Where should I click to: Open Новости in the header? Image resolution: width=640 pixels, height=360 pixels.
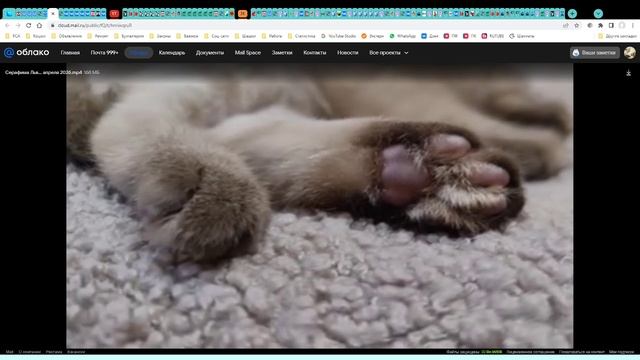(347, 53)
